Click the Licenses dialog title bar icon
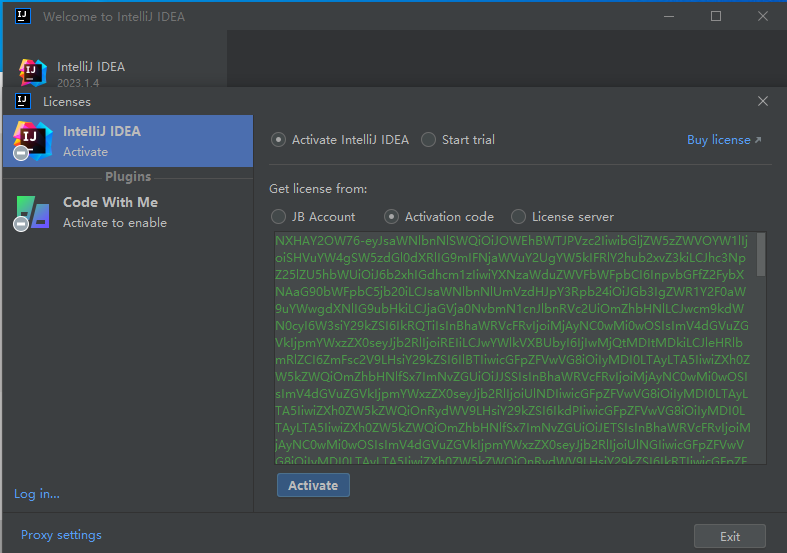 coord(24,101)
